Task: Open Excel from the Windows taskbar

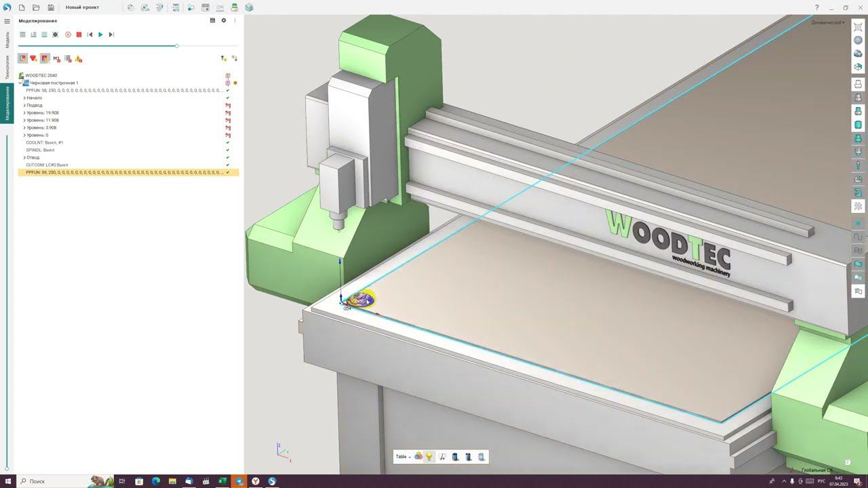Action: [x=222, y=481]
